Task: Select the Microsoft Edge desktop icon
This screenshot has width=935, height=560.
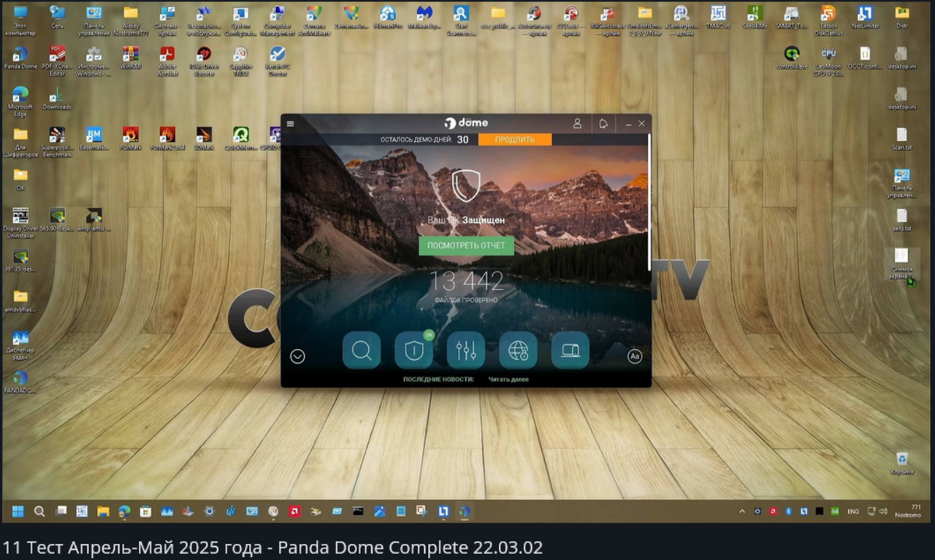Action: click(x=20, y=101)
